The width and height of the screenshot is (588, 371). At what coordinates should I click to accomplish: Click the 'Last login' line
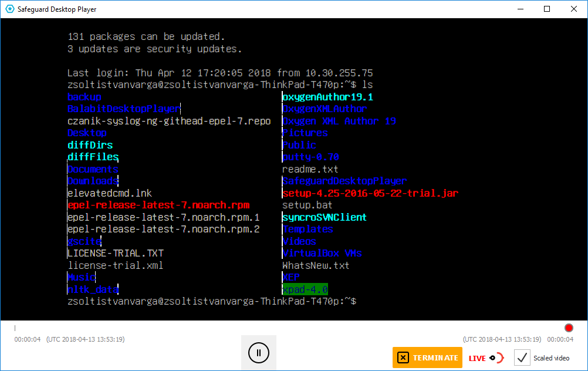point(220,73)
